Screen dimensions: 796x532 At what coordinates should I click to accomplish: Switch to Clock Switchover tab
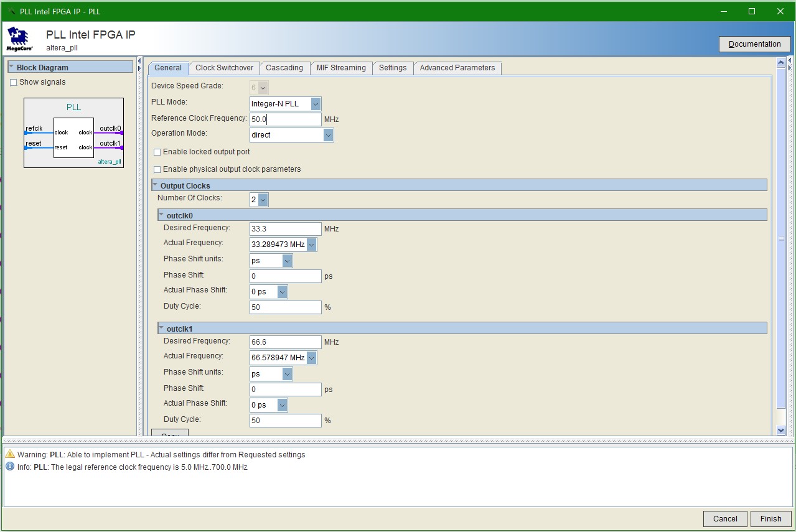[x=225, y=68]
